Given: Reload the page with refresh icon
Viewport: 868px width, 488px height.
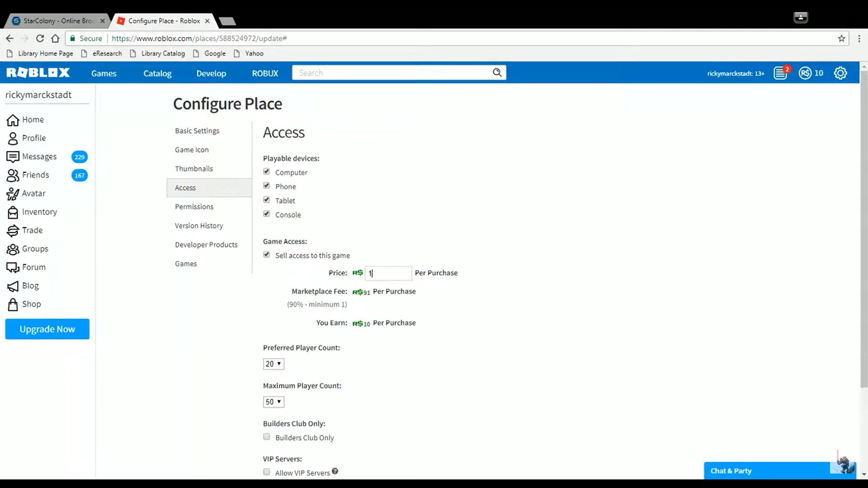Looking at the screenshot, I should pyautogui.click(x=40, y=38).
